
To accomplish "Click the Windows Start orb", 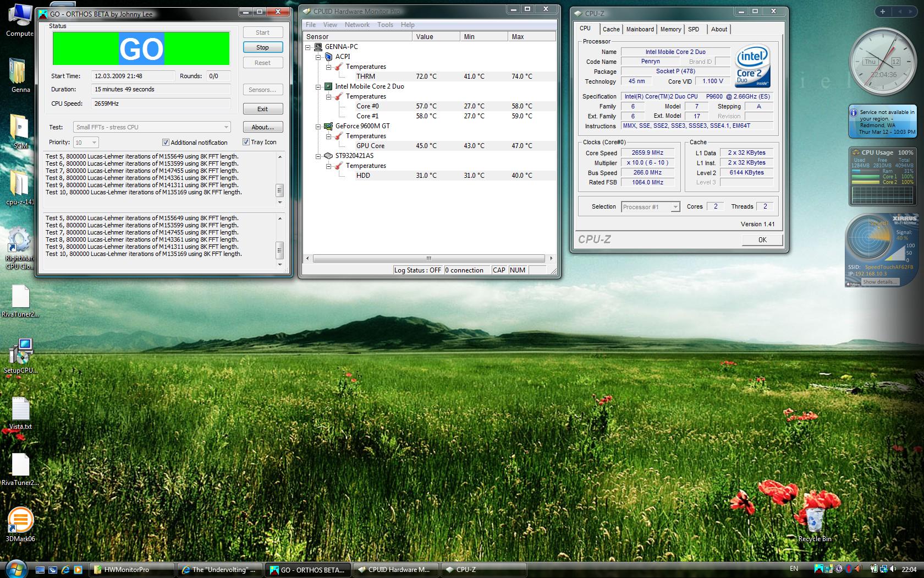I will pos(15,569).
